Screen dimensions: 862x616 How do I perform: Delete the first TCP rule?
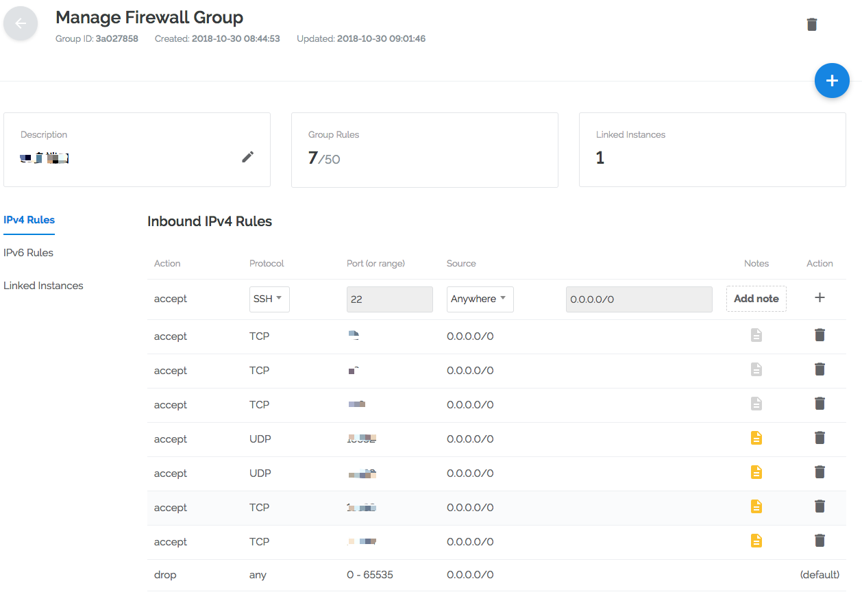point(820,335)
